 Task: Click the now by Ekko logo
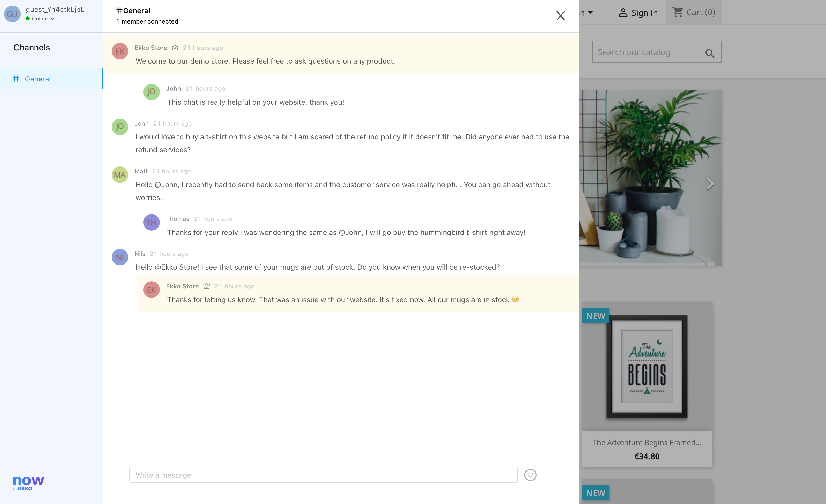click(x=28, y=483)
